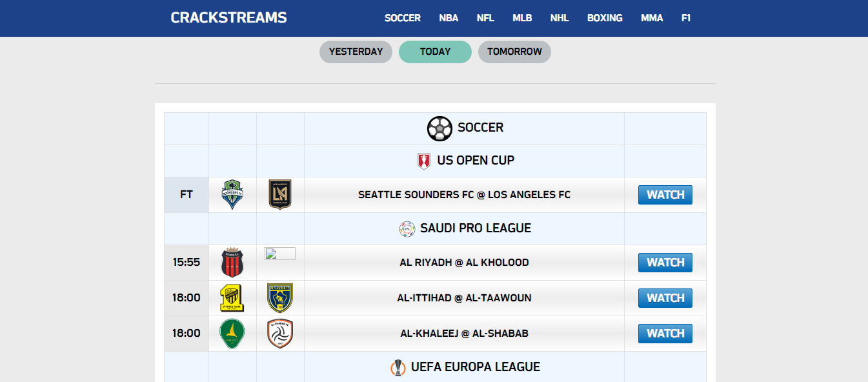The height and width of the screenshot is (382, 868).
Task: Open the CrackStreams home logo
Action: pyautogui.click(x=228, y=18)
